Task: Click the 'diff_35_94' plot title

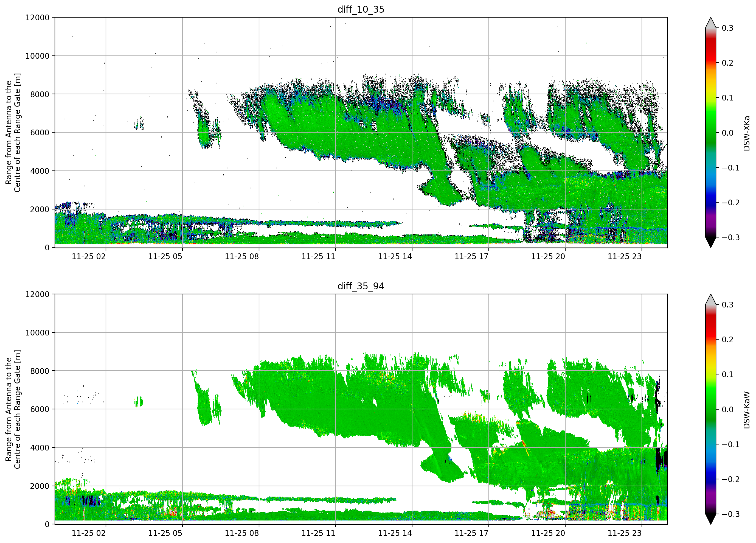Action: coord(361,286)
